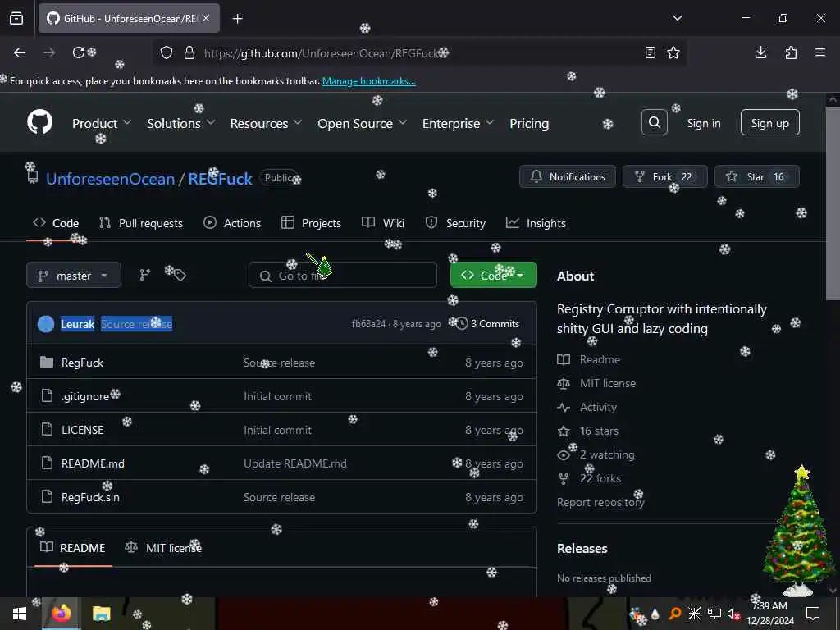Reload the page with the refresh icon

[x=79, y=52]
